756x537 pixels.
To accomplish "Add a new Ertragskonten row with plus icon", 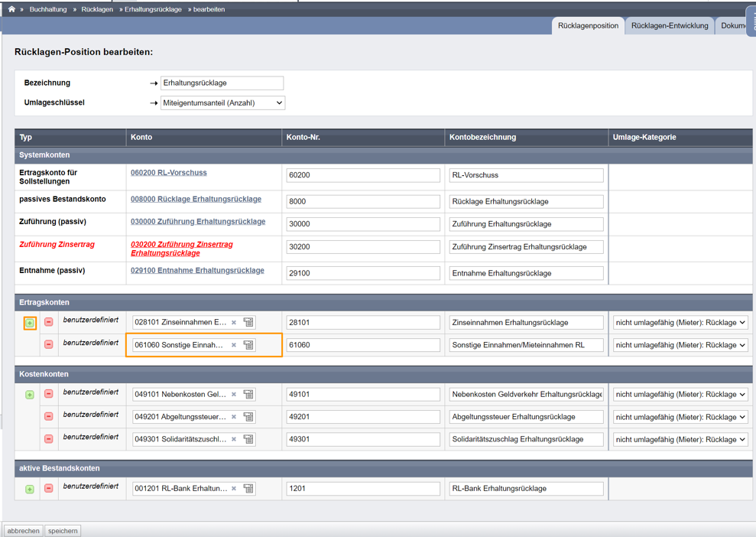I will (30, 323).
